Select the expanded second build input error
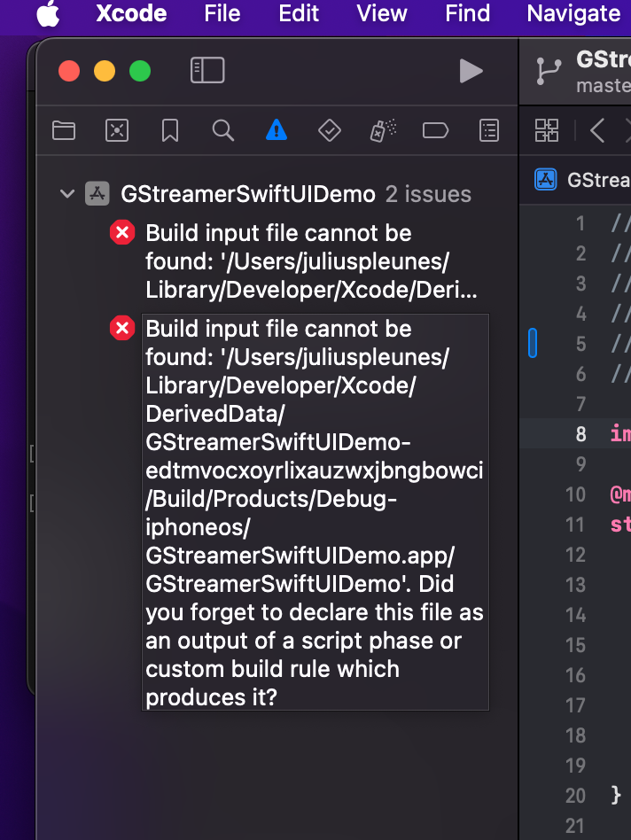Image resolution: width=631 pixels, height=840 pixels. pyautogui.click(x=315, y=512)
